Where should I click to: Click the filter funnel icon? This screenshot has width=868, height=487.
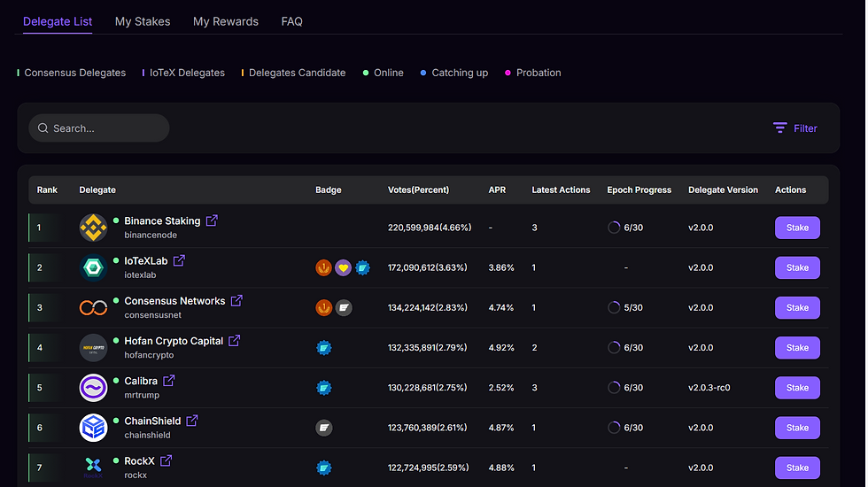pyautogui.click(x=779, y=128)
